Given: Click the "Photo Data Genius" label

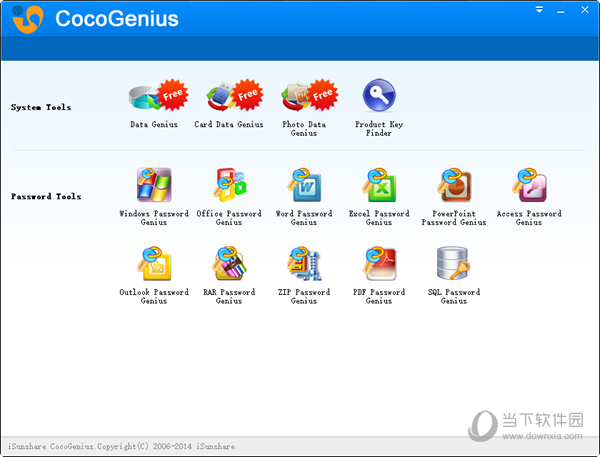Looking at the screenshot, I should point(304,129).
